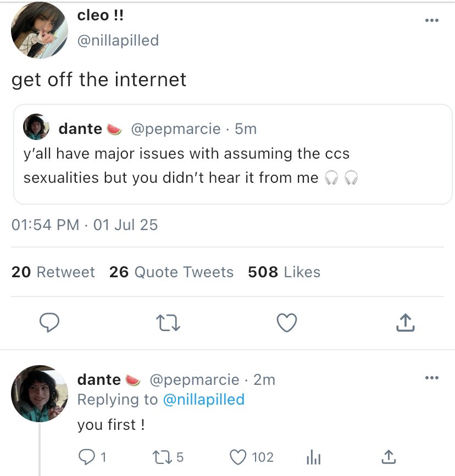This screenshot has height=476, width=455.
Task: Share dante's reply tweet
Action: [x=388, y=457]
